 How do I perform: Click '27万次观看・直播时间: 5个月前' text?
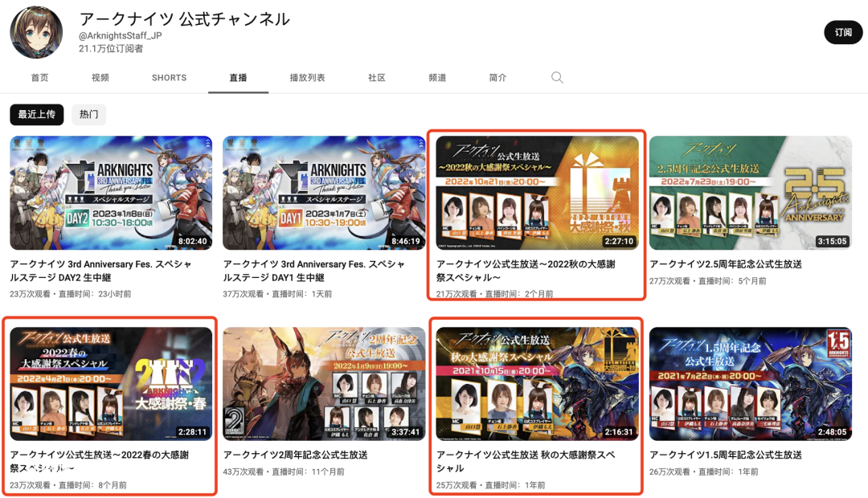[708, 281]
